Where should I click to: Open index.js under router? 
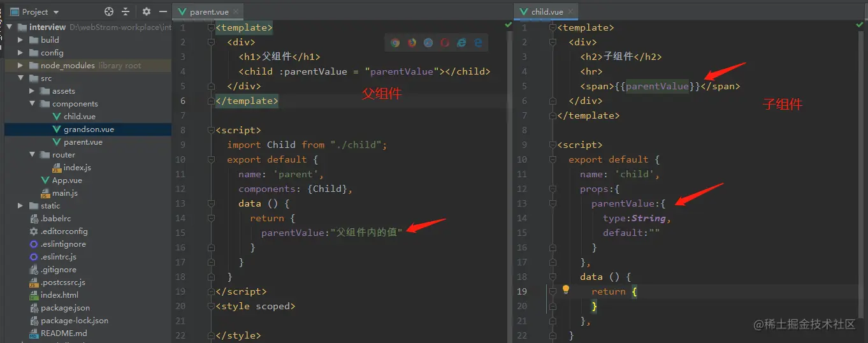[x=77, y=167]
